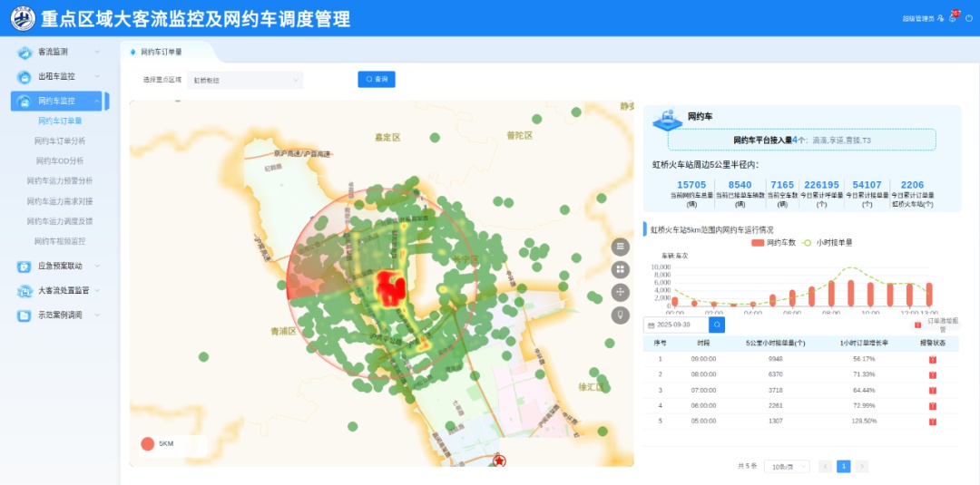Click the 订单激增报警 button
980x485 pixels.
click(x=935, y=325)
